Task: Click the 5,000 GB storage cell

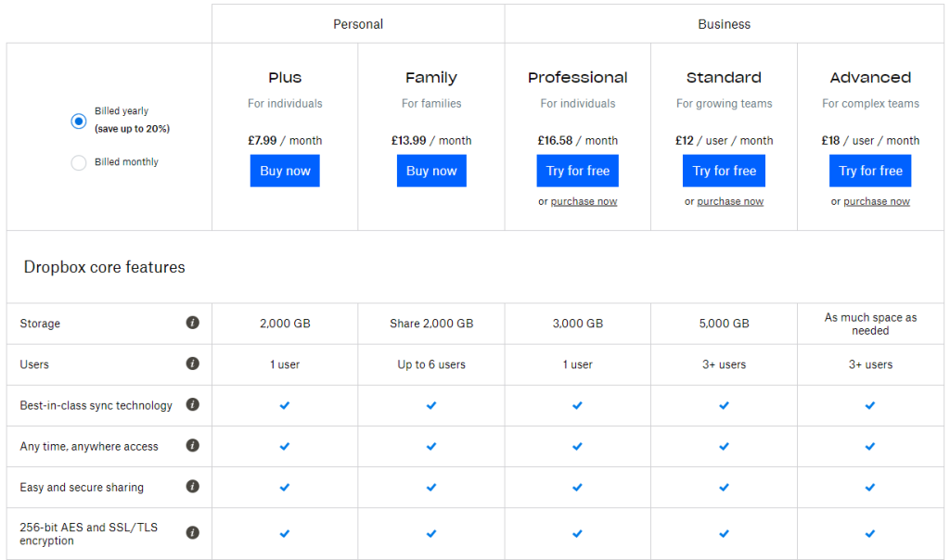Action: 724,324
